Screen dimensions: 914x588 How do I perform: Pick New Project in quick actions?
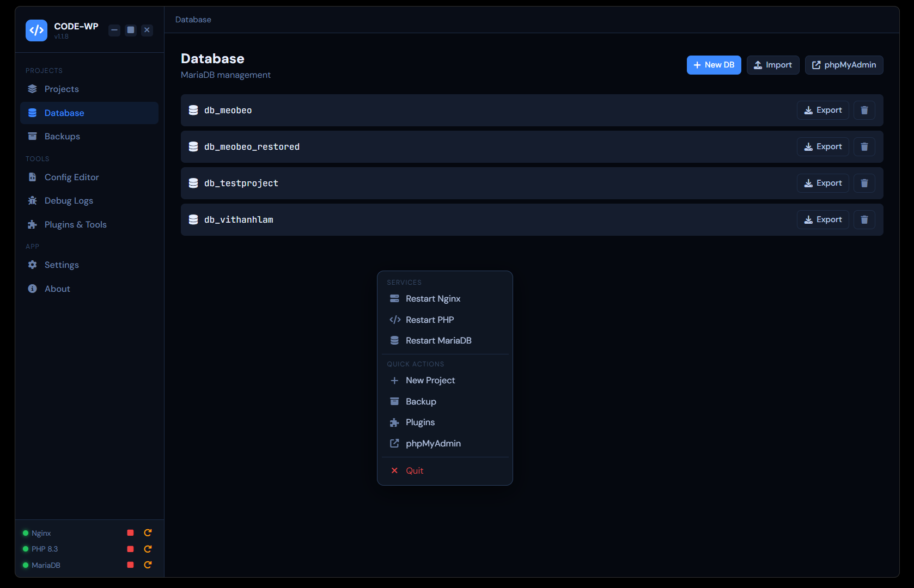(430, 381)
